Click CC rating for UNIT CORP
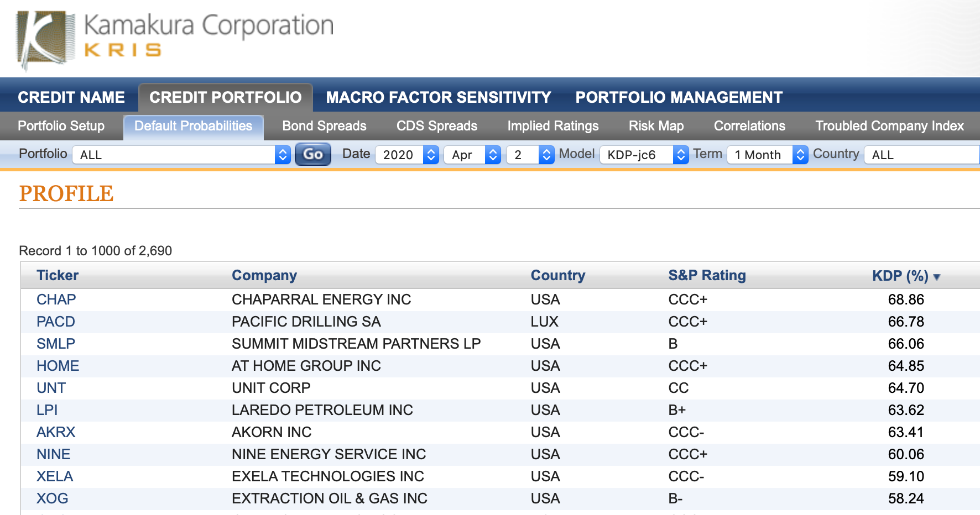 (x=679, y=388)
